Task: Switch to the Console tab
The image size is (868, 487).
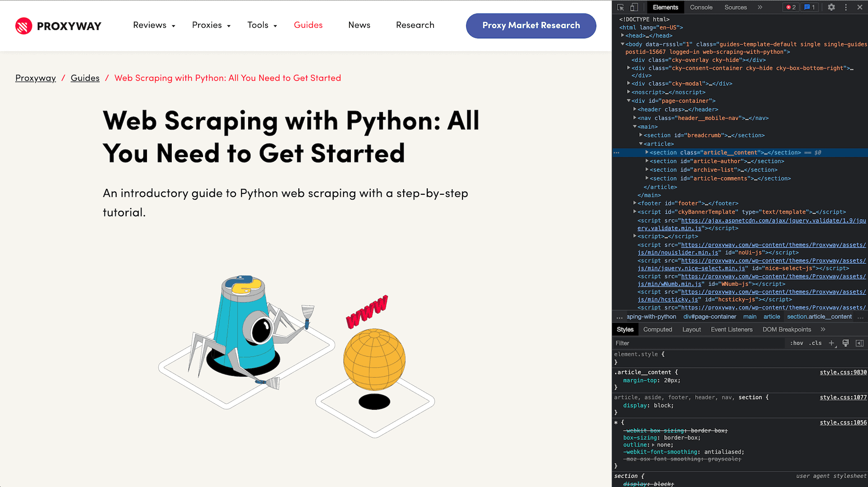Action: click(701, 7)
